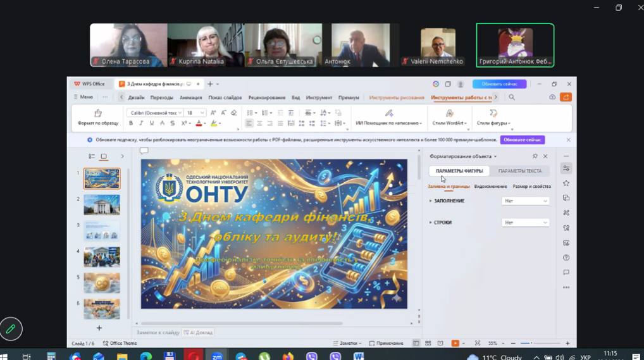This screenshot has width=644, height=360.
Task: Toggle underline text formatting
Action: pyautogui.click(x=152, y=123)
